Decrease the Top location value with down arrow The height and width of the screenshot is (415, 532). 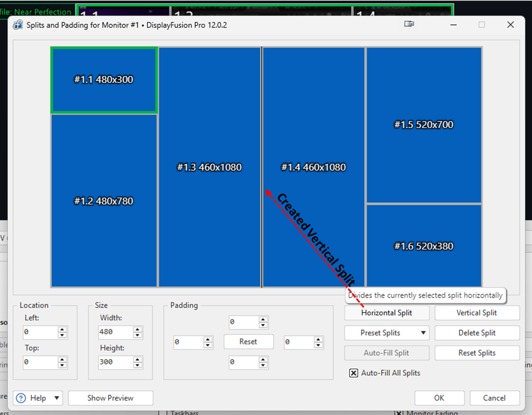click(x=62, y=365)
